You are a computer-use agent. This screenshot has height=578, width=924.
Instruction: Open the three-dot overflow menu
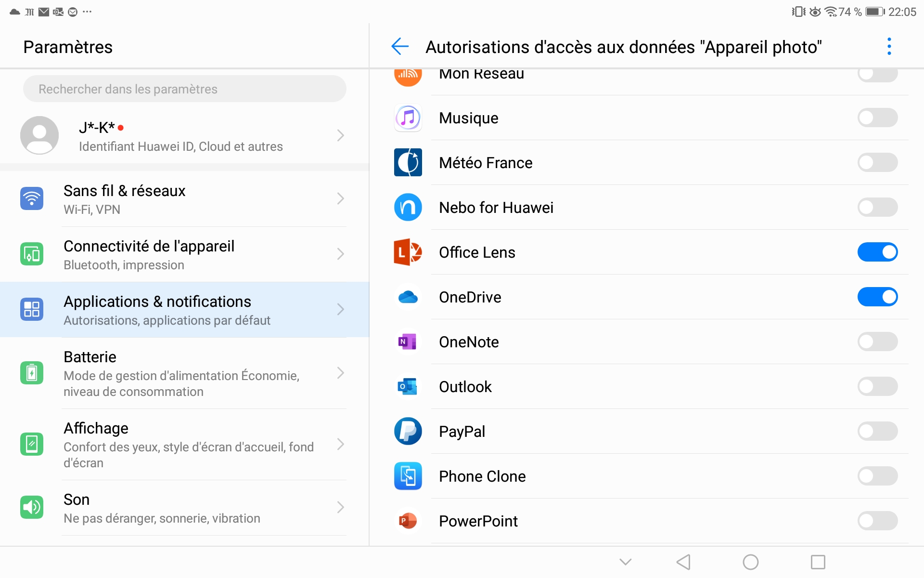[889, 47]
